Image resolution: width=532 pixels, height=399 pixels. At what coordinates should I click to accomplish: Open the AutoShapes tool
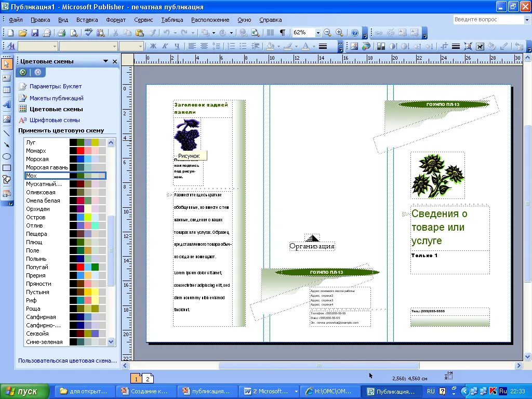point(6,179)
